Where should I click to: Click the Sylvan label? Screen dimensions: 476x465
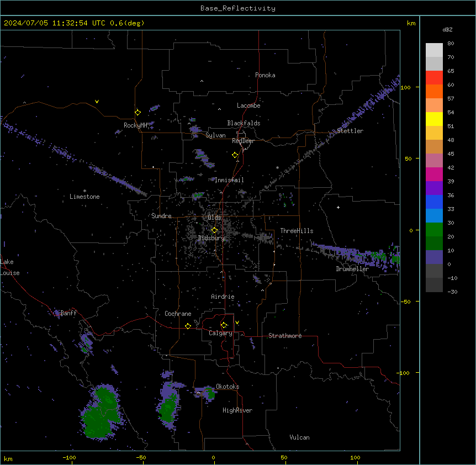pos(215,135)
